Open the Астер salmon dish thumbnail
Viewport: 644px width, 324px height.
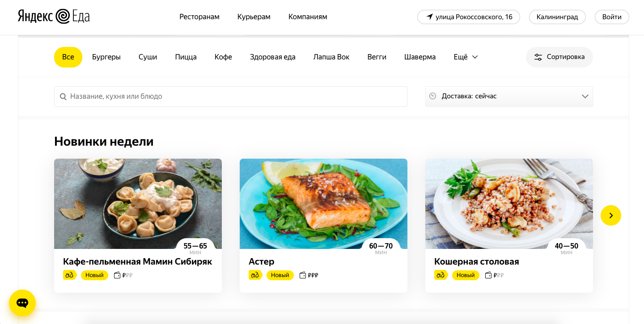[323, 204]
